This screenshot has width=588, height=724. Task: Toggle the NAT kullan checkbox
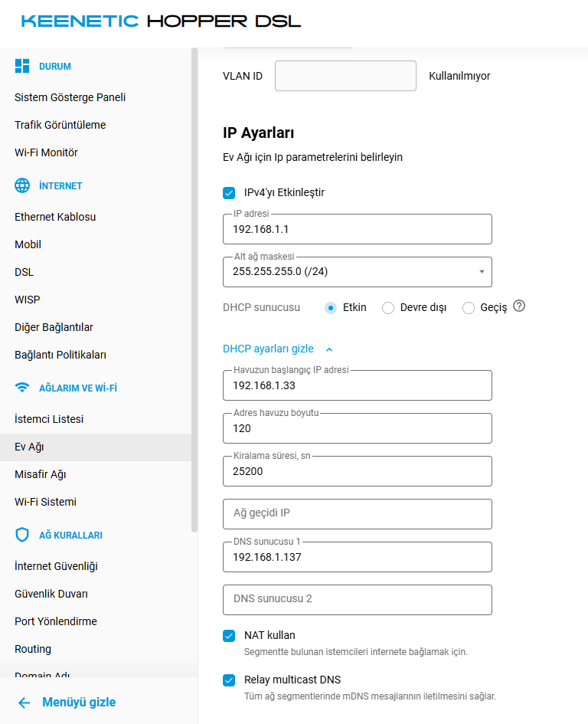229,636
